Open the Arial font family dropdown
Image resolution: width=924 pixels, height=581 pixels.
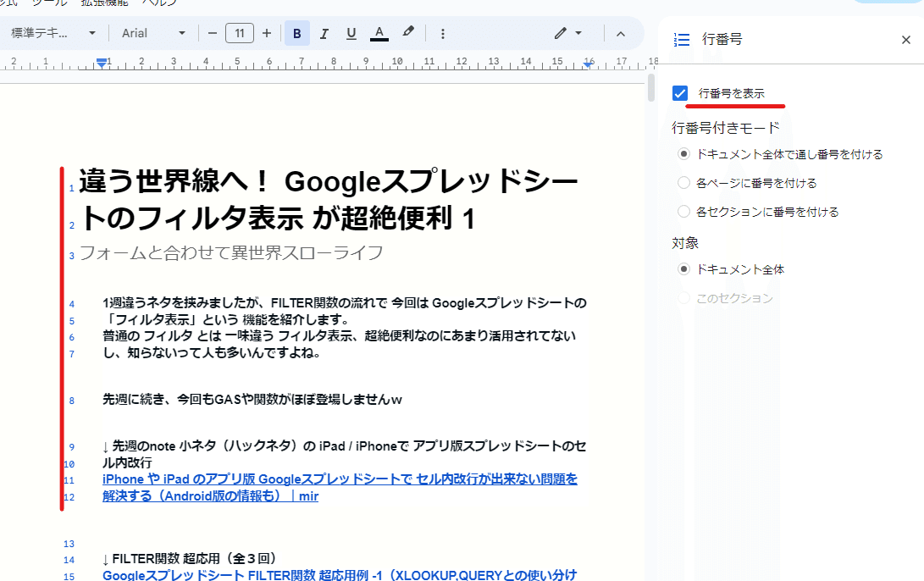click(x=153, y=34)
